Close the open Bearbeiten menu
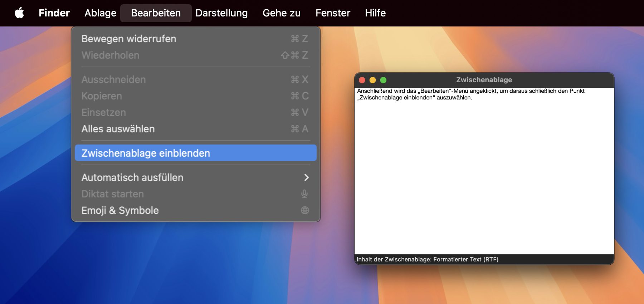 [x=156, y=13]
